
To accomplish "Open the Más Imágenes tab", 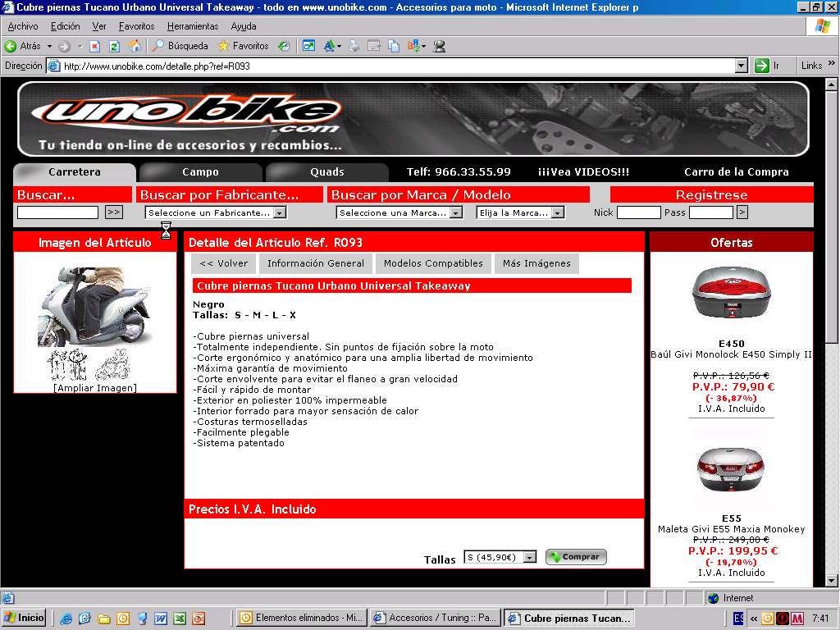I will point(536,263).
